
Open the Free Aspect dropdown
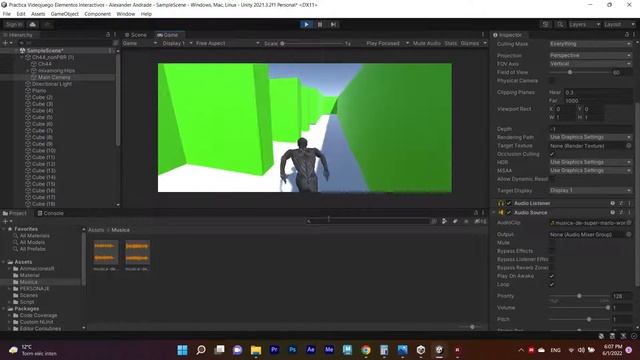(227, 43)
